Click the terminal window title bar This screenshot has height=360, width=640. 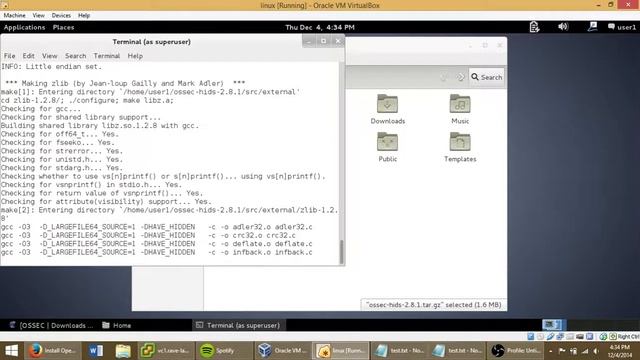pyautogui.click(x=151, y=42)
